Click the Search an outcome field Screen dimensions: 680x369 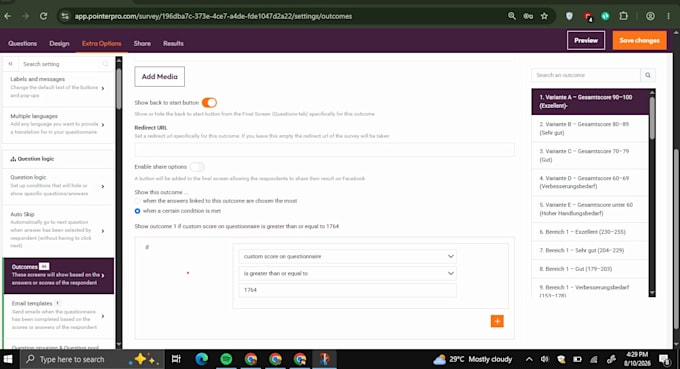586,75
